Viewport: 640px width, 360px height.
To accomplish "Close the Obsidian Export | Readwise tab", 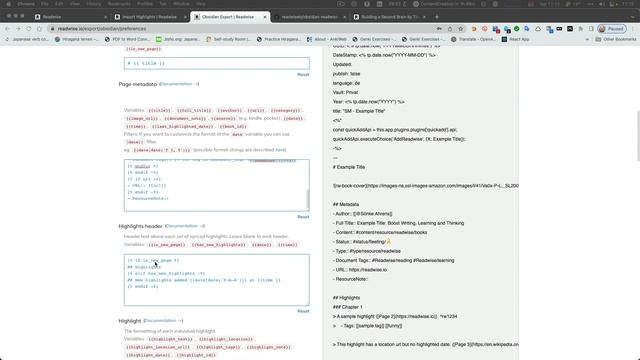I will [264, 17].
